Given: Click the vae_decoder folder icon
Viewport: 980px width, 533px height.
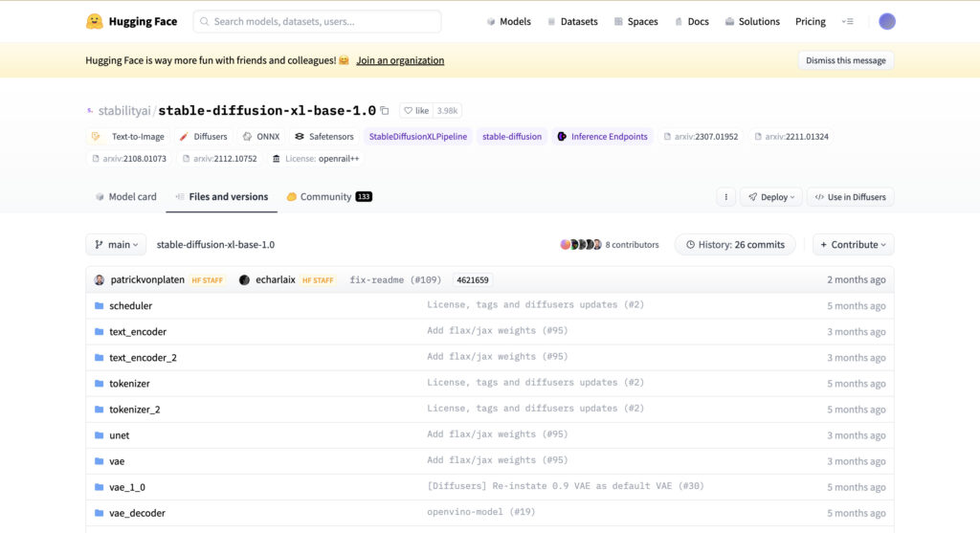Looking at the screenshot, I should click(x=99, y=513).
